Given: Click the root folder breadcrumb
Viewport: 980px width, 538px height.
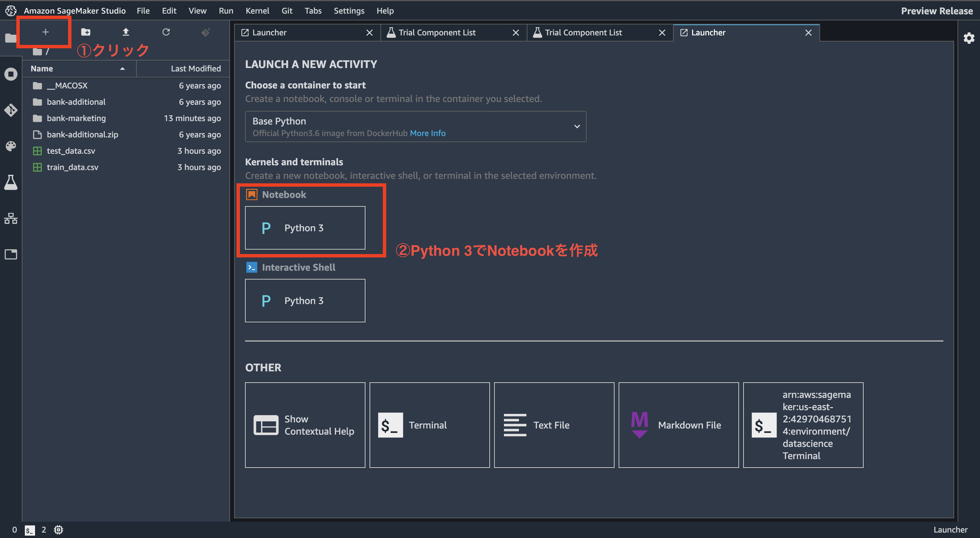Looking at the screenshot, I should coord(37,52).
